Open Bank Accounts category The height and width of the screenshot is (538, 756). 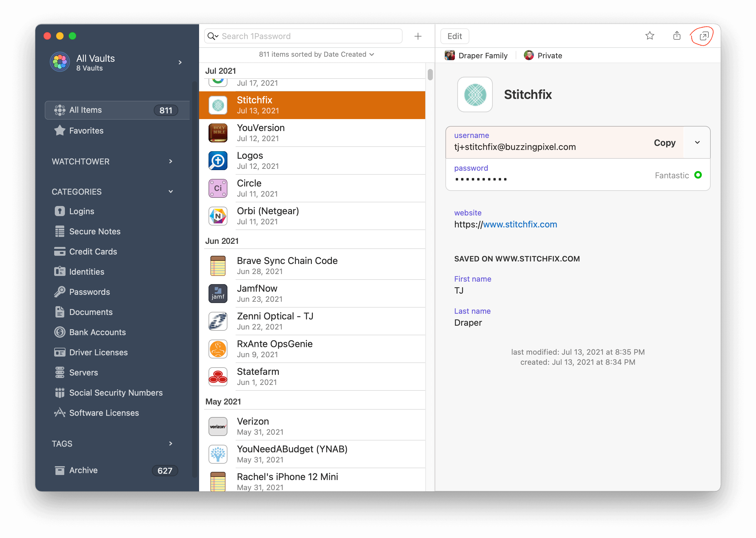point(90,332)
